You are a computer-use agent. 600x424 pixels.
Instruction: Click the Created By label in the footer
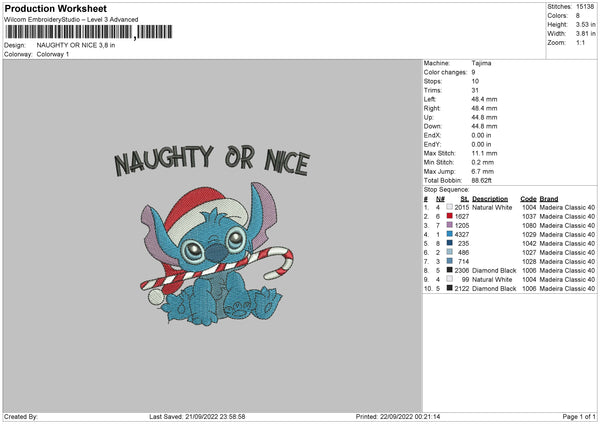pyautogui.click(x=21, y=416)
